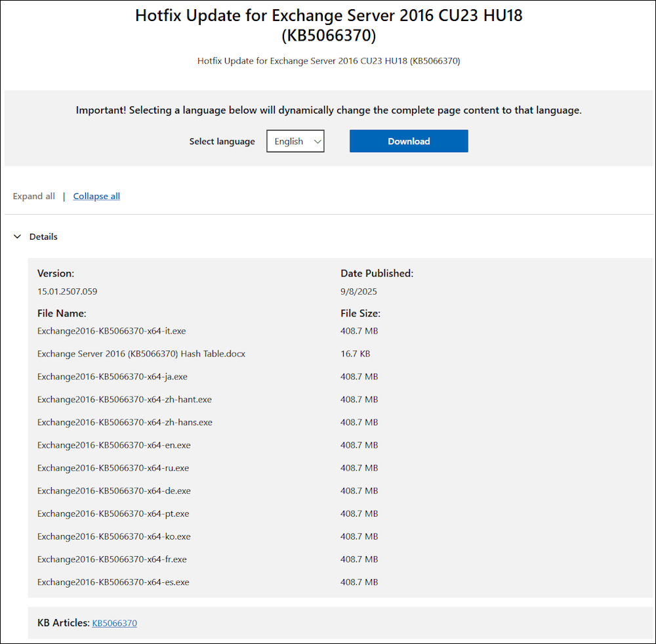
Task: Click the blue Download button
Action: (x=409, y=141)
